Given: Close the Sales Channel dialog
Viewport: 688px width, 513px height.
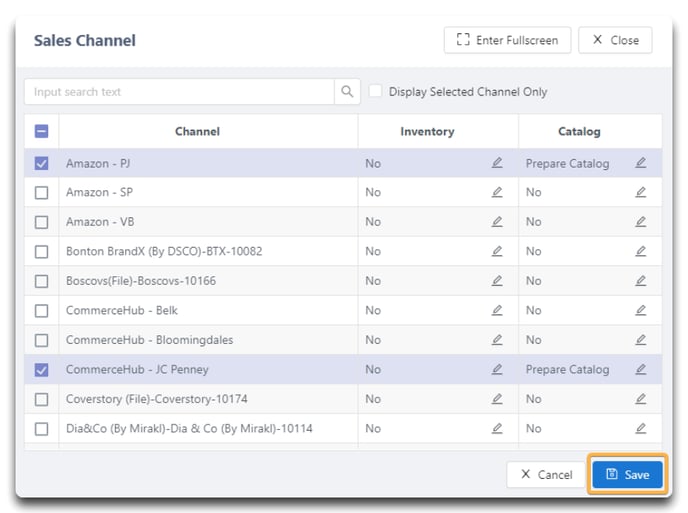Looking at the screenshot, I should pyautogui.click(x=615, y=40).
